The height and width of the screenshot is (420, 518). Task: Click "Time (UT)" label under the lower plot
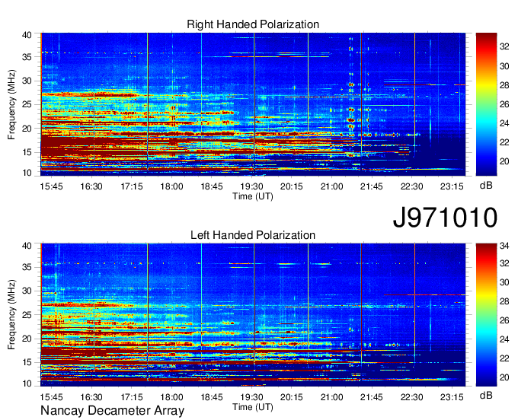coord(253,407)
